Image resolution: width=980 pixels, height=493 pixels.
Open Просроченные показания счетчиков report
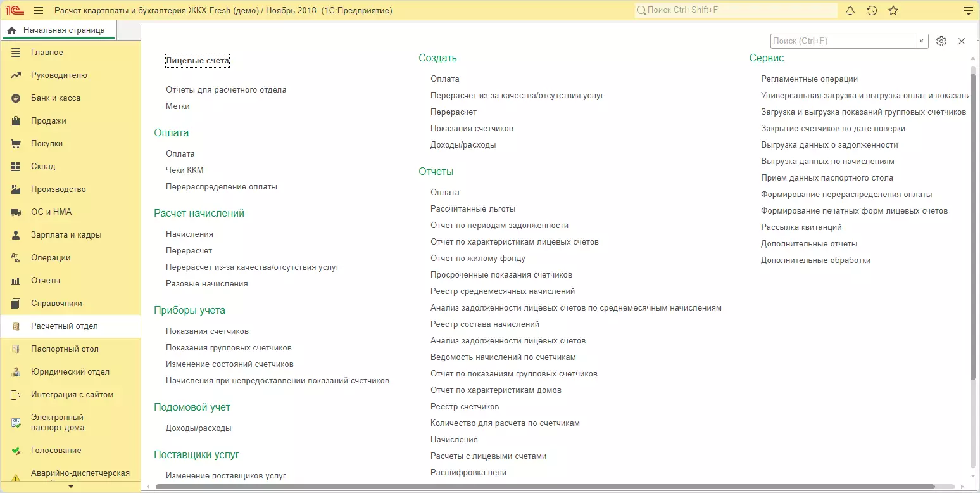[501, 275]
